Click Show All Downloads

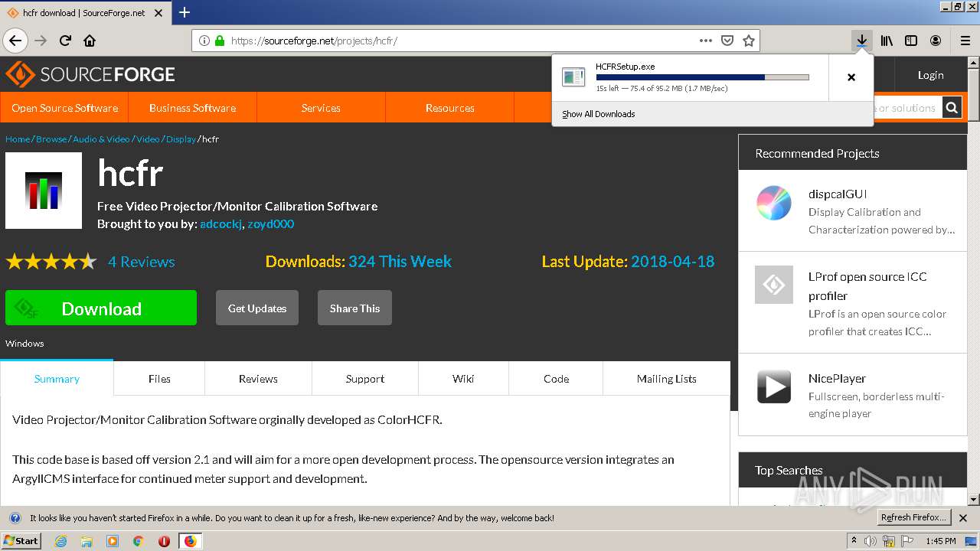point(598,114)
